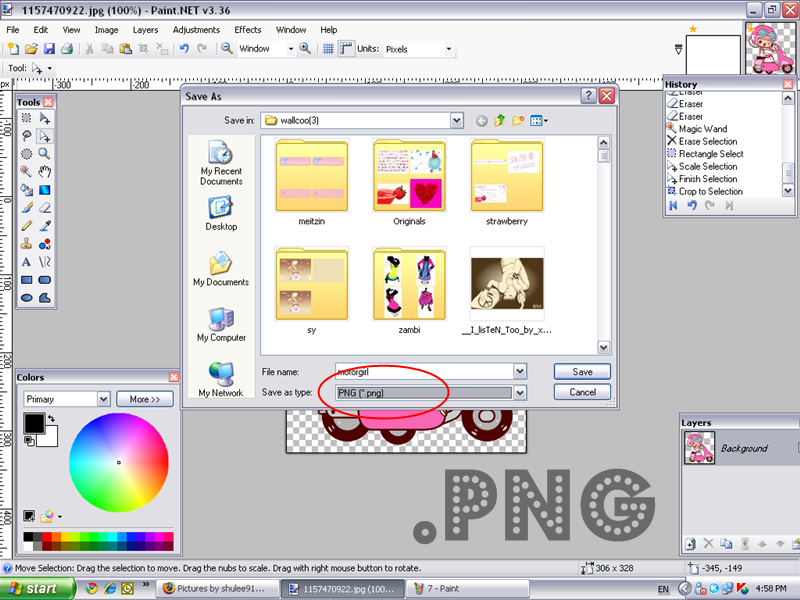Open the Effects menu
The image size is (800, 600).
(x=247, y=30)
